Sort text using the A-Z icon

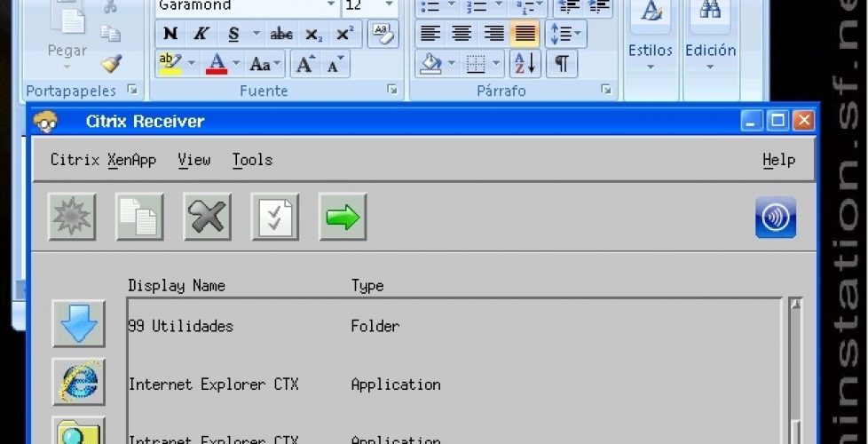(525, 64)
